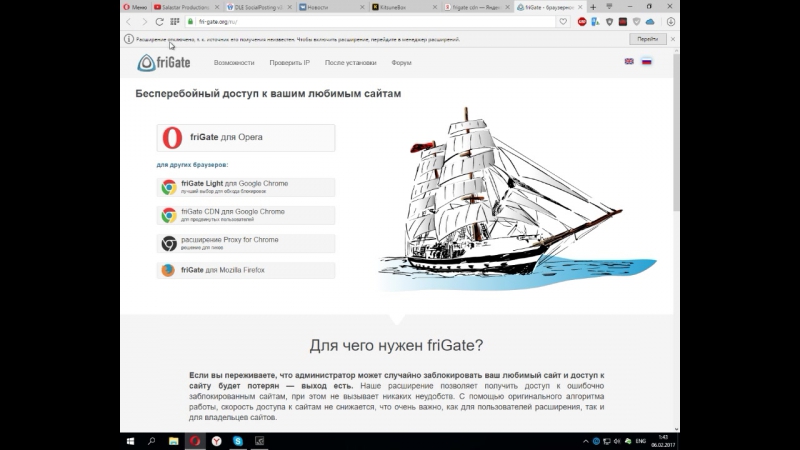The image size is (800, 450).
Task: Go back to previous page
Action: pyautogui.click(x=129, y=21)
